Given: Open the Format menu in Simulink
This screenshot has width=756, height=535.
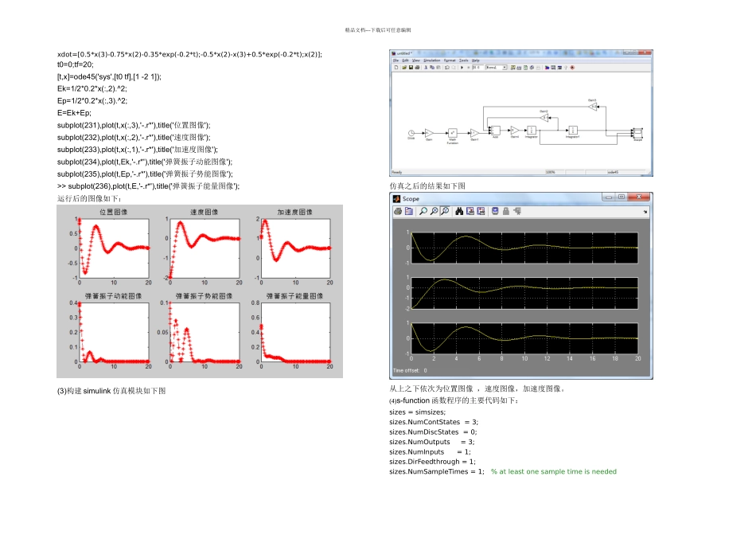Looking at the screenshot, I should tap(450, 61).
